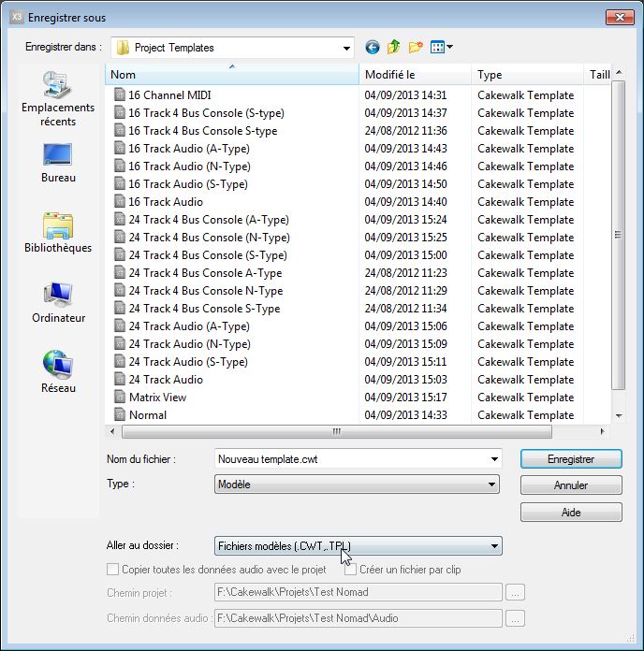Go to Bureau location
The image size is (644, 651).
point(58,163)
